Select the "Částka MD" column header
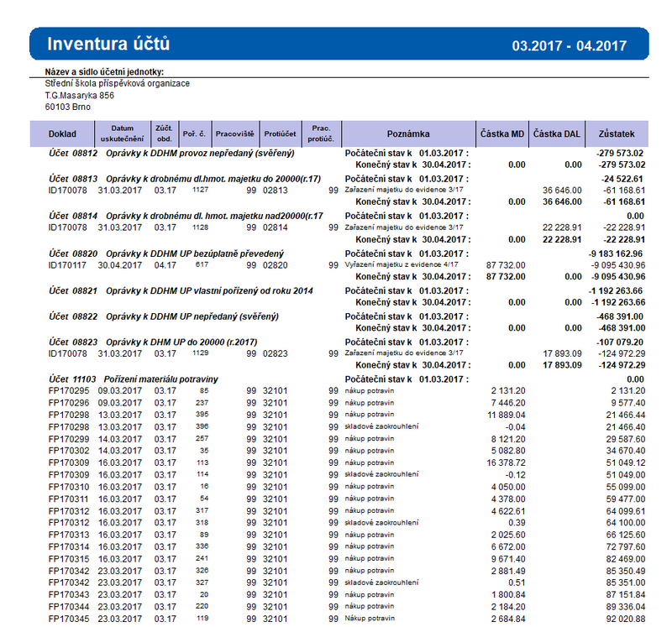672x627 pixels. click(x=501, y=134)
